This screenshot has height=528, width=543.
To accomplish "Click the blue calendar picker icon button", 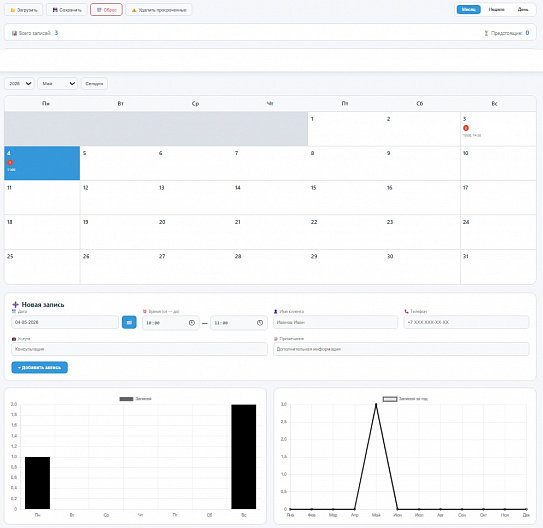I will (x=129, y=322).
